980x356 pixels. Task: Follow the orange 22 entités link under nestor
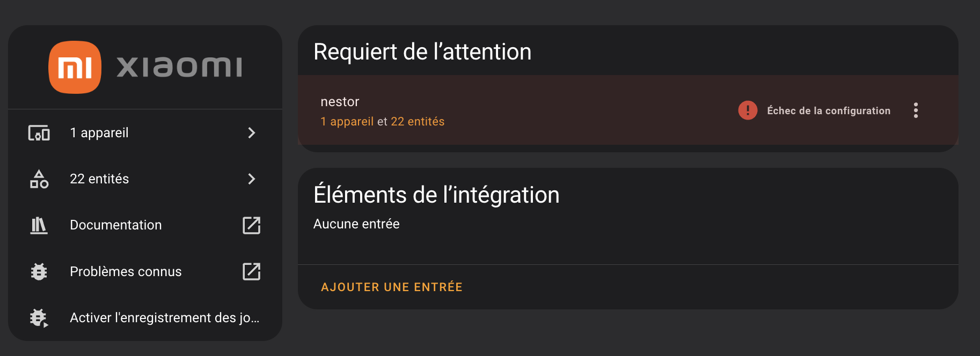click(x=418, y=122)
